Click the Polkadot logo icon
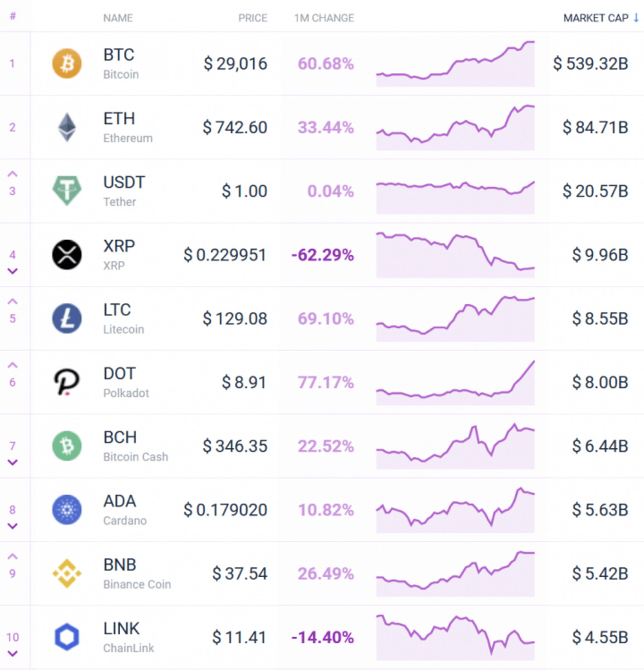Viewport: 644px width, 670px height. pos(66,382)
